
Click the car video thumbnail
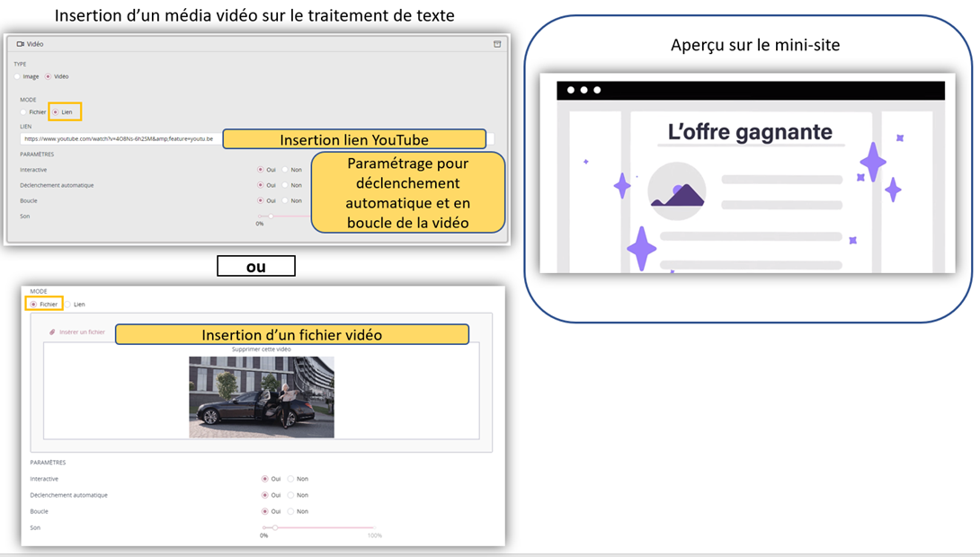click(x=261, y=396)
